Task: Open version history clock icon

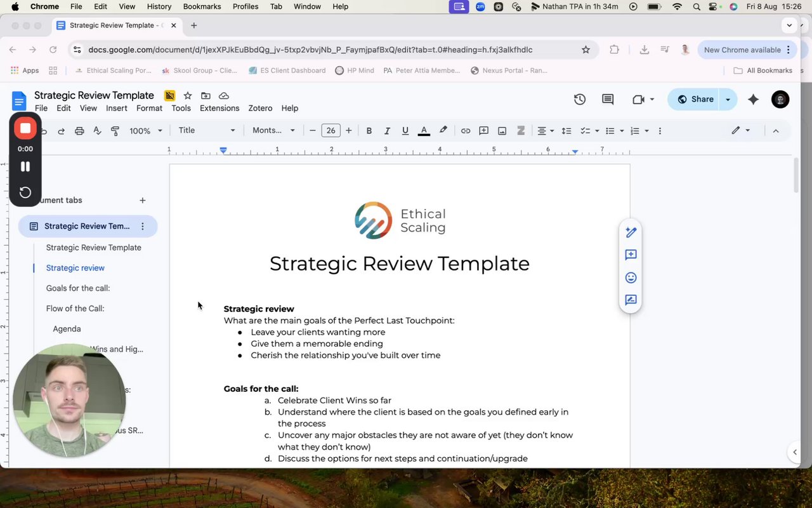Action: (x=580, y=99)
